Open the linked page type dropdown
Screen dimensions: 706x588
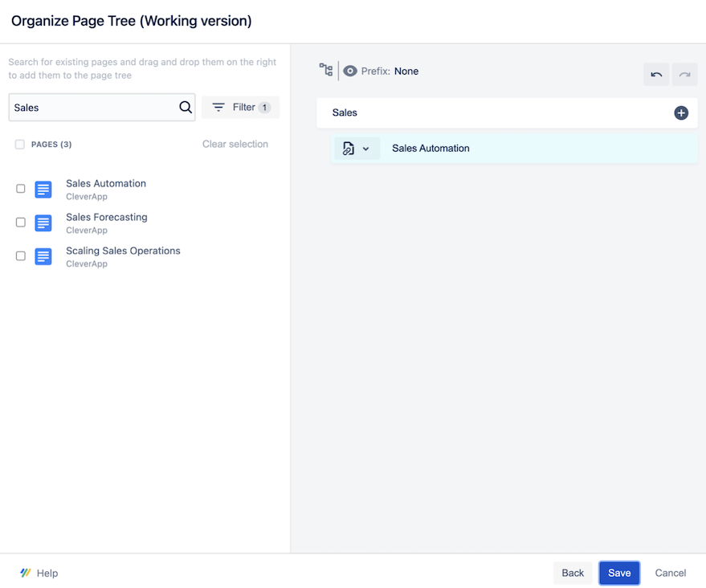[x=356, y=149]
